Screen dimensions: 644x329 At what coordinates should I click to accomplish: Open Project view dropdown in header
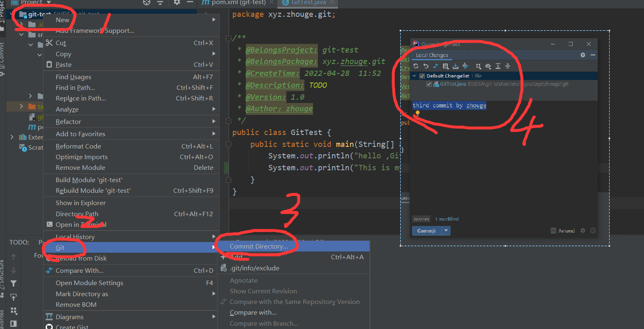tap(49, 2)
